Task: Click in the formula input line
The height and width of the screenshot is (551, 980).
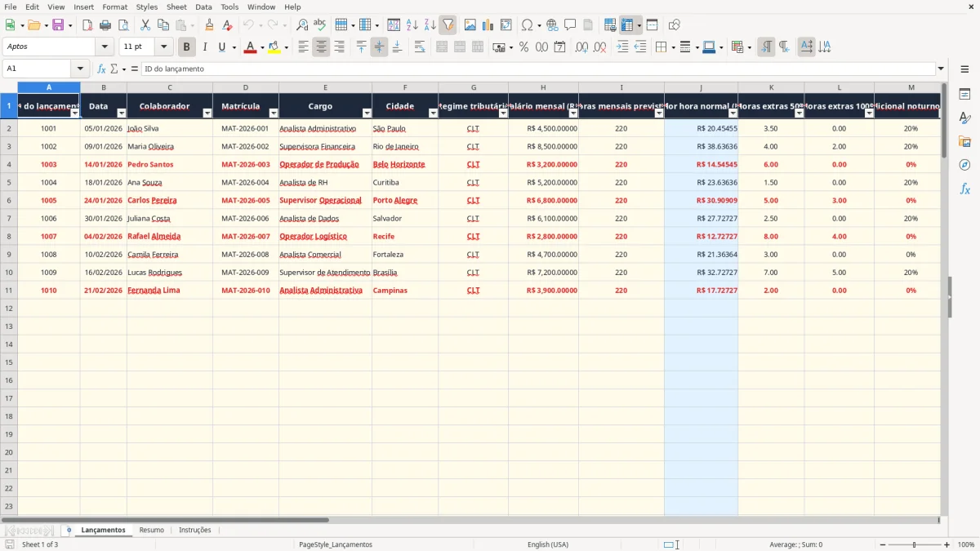Action: click(538, 69)
